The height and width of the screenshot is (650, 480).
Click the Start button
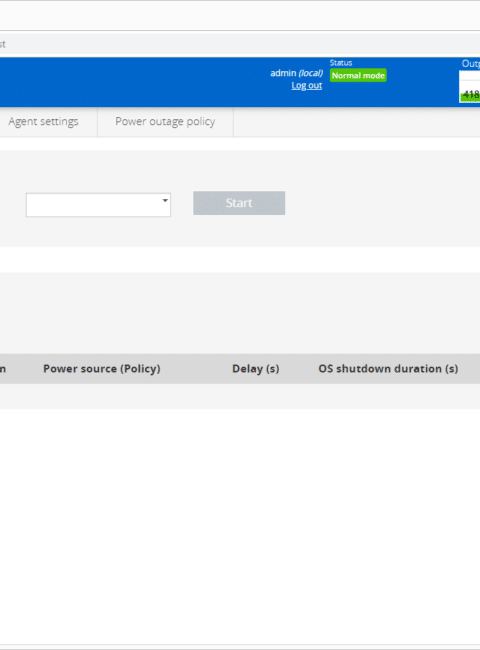[x=239, y=203]
